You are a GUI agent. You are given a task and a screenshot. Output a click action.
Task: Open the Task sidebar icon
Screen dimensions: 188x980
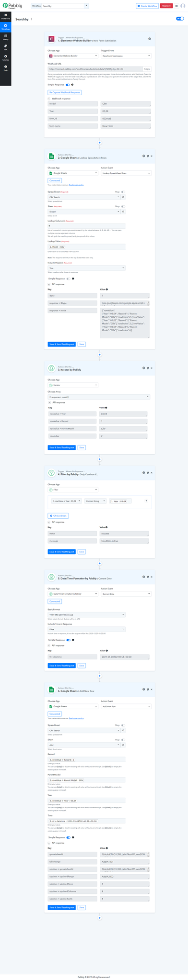coord(5,48)
